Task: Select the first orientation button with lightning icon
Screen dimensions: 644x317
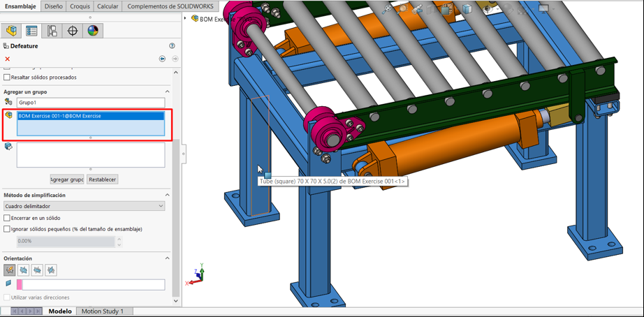Action: pyautogui.click(x=10, y=270)
